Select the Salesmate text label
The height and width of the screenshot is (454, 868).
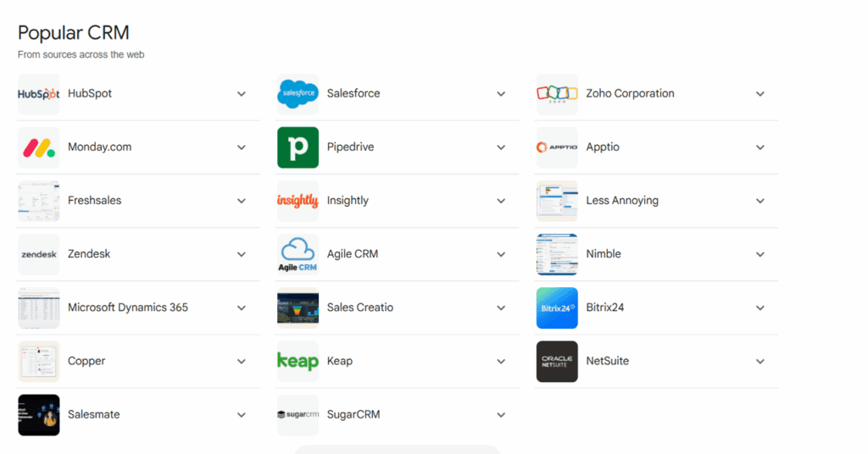click(93, 414)
